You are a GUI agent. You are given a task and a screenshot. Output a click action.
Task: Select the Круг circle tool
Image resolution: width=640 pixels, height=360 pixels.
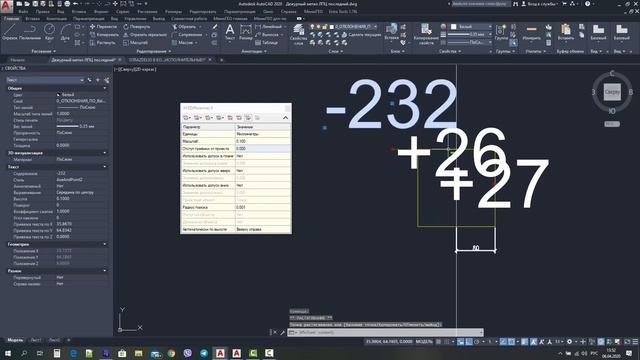coord(49,33)
